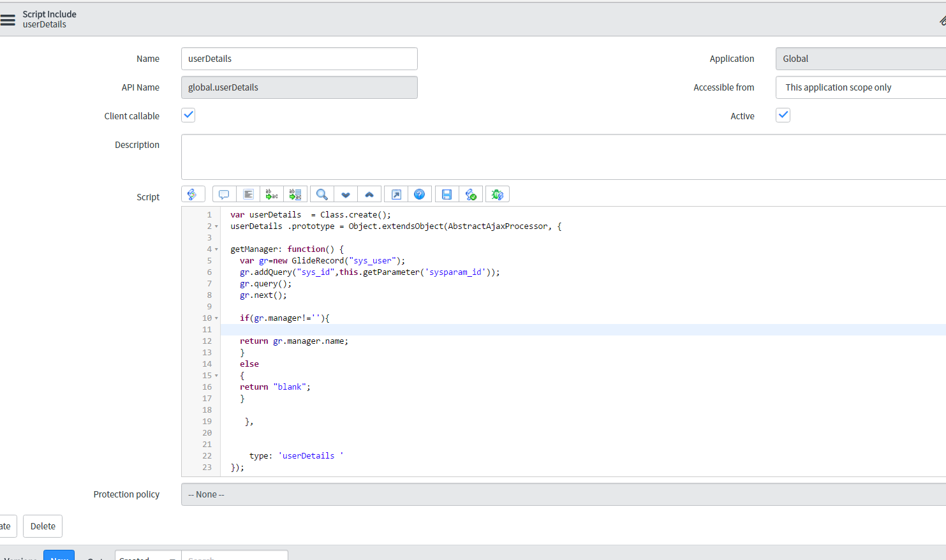Open the hamburger form context menu
The height and width of the screenshot is (560, 946).
tap(8, 20)
